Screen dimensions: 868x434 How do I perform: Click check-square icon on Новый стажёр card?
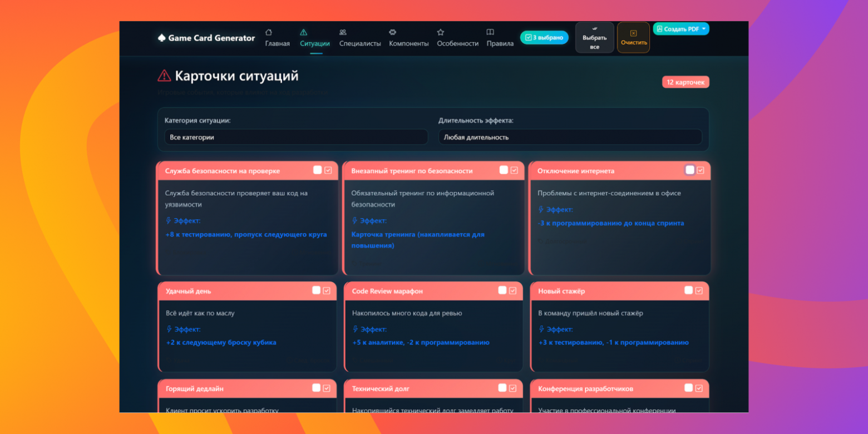[x=699, y=290]
